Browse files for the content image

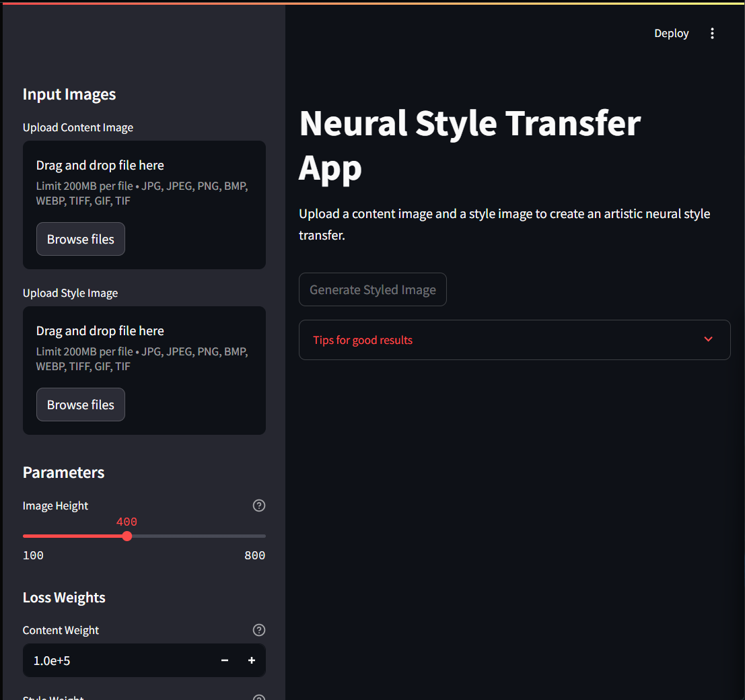(81, 239)
